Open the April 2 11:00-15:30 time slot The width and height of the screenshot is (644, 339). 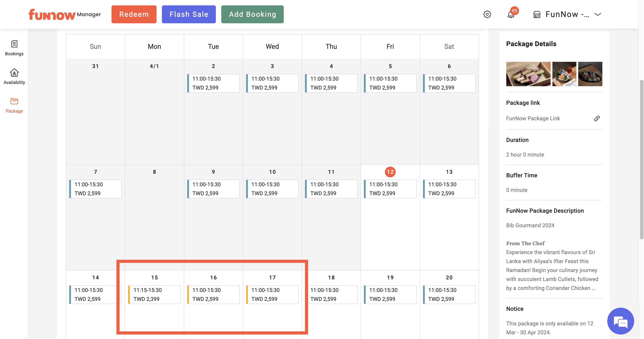[x=213, y=83]
